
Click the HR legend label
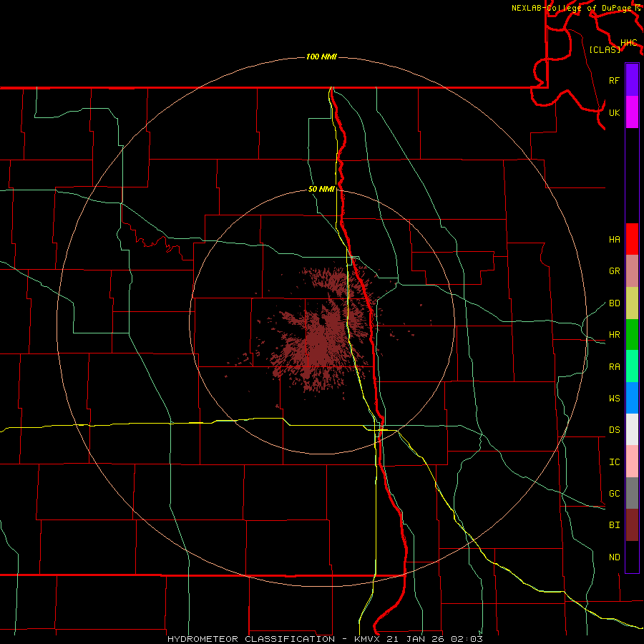[x=615, y=335]
